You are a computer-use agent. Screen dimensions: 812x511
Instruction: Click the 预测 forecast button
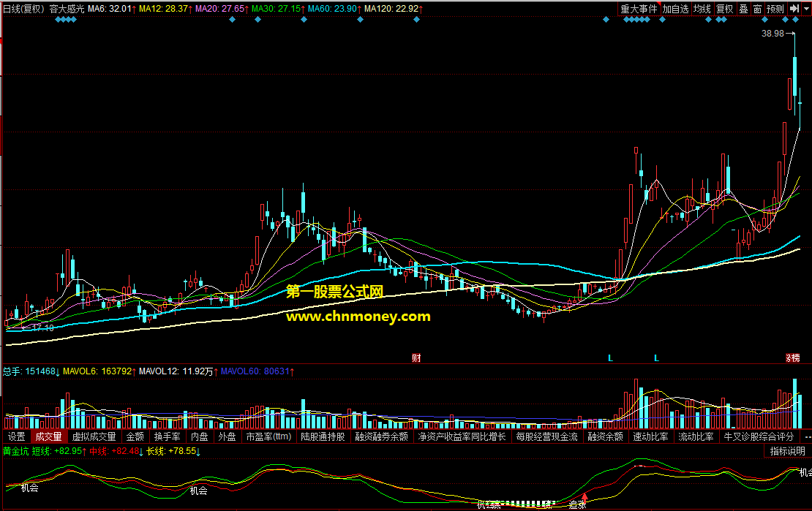point(775,9)
